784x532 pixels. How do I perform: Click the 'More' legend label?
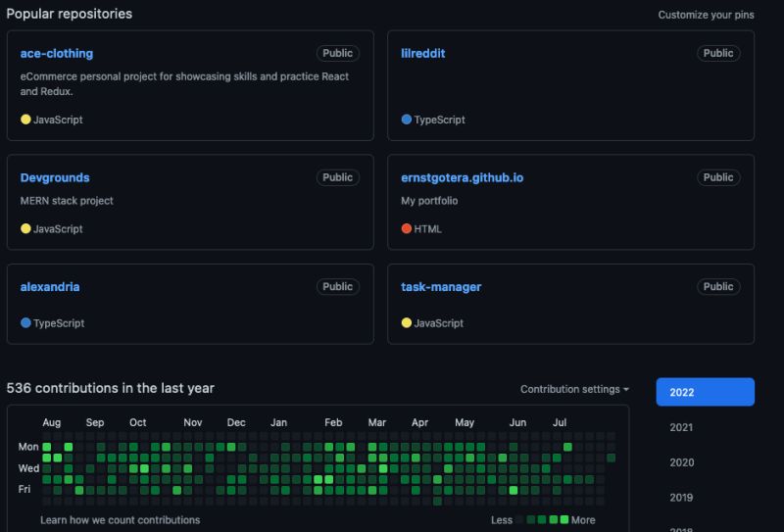583,520
